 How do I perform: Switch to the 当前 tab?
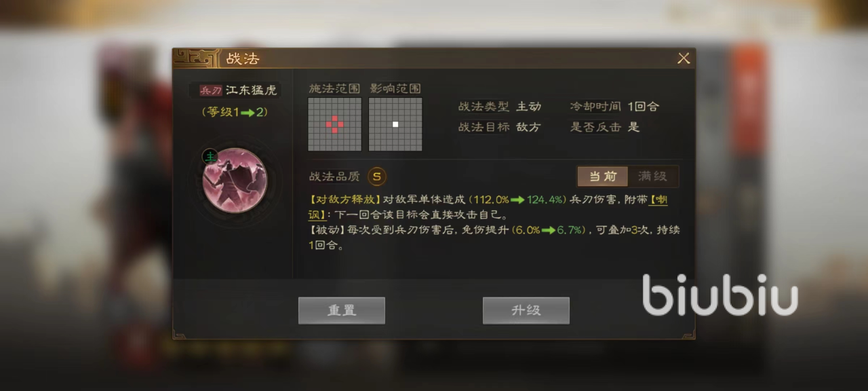(603, 176)
